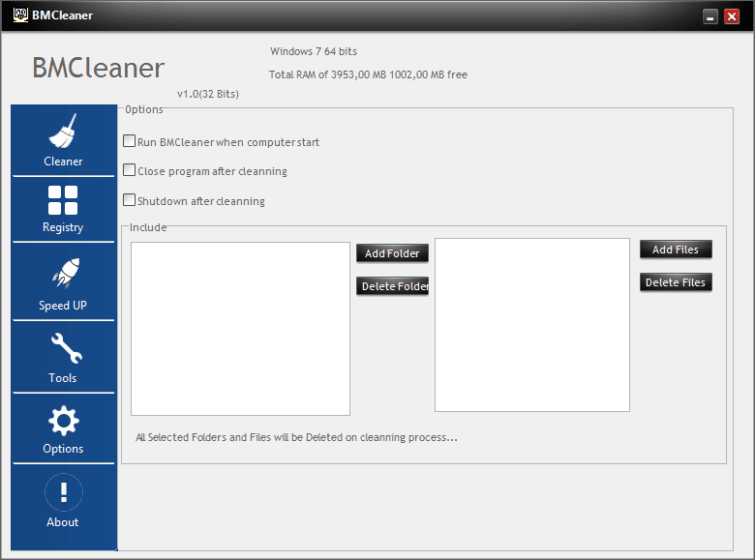Minimize the BMCleaner window
This screenshot has width=755, height=560.
710,16
